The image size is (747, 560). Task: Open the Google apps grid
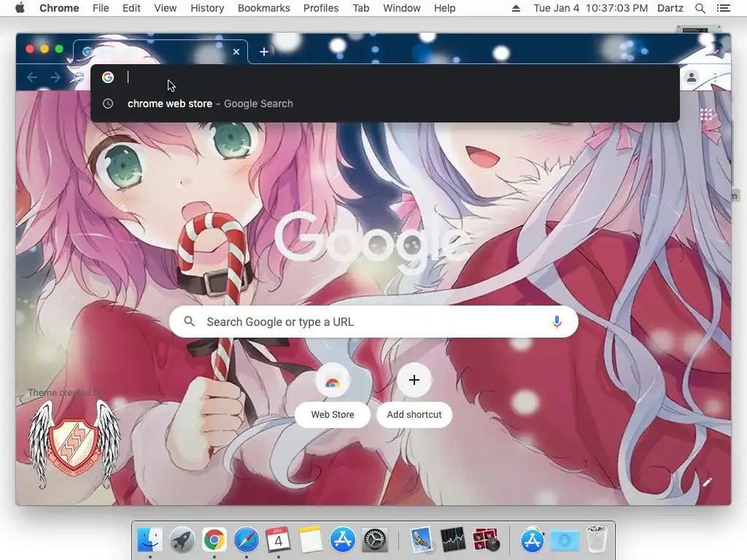point(706,114)
